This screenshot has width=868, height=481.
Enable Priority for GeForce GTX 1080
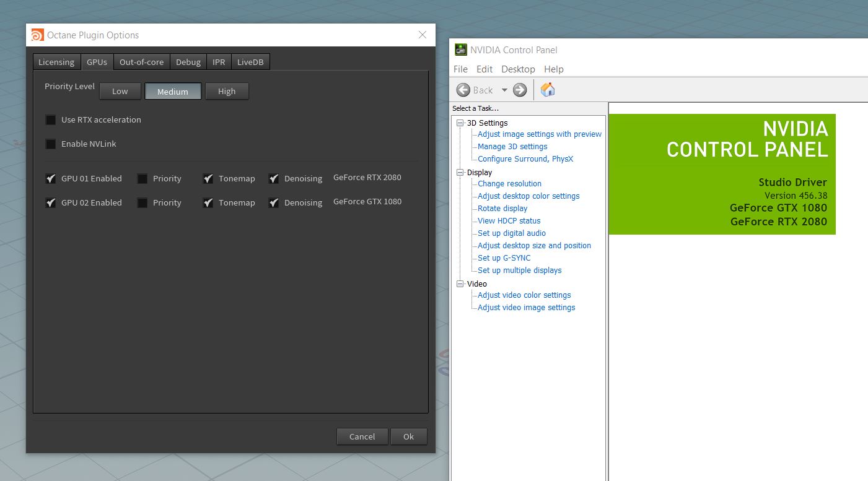[142, 202]
